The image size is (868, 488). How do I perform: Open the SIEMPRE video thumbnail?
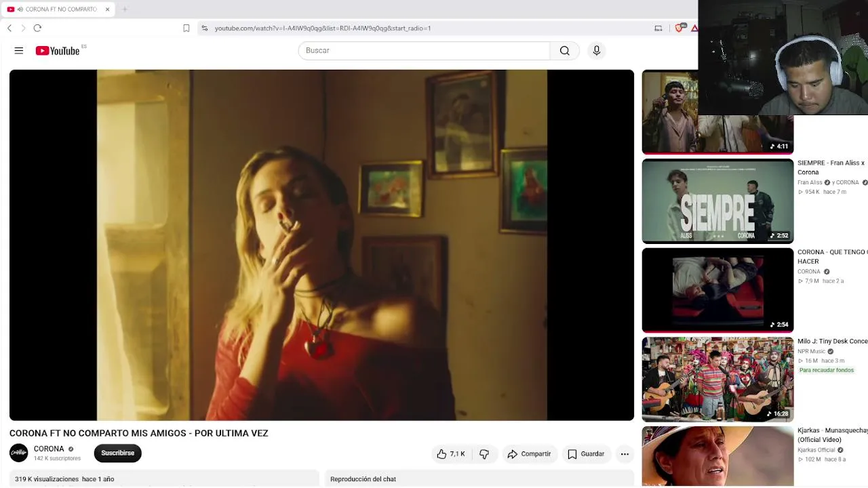(717, 201)
